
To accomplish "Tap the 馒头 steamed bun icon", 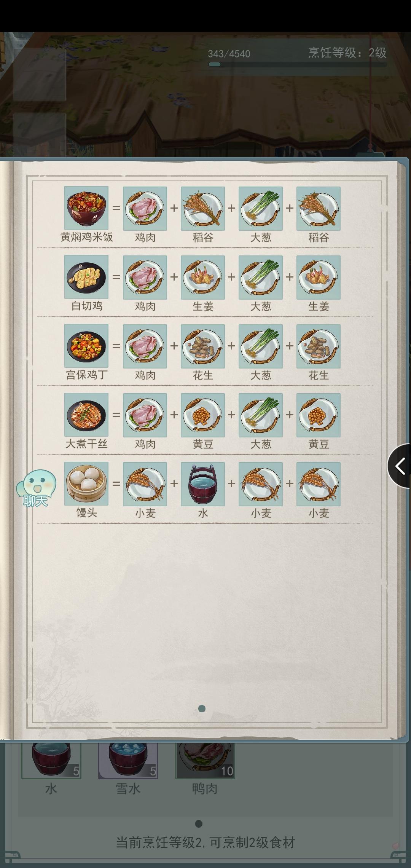I will (86, 484).
